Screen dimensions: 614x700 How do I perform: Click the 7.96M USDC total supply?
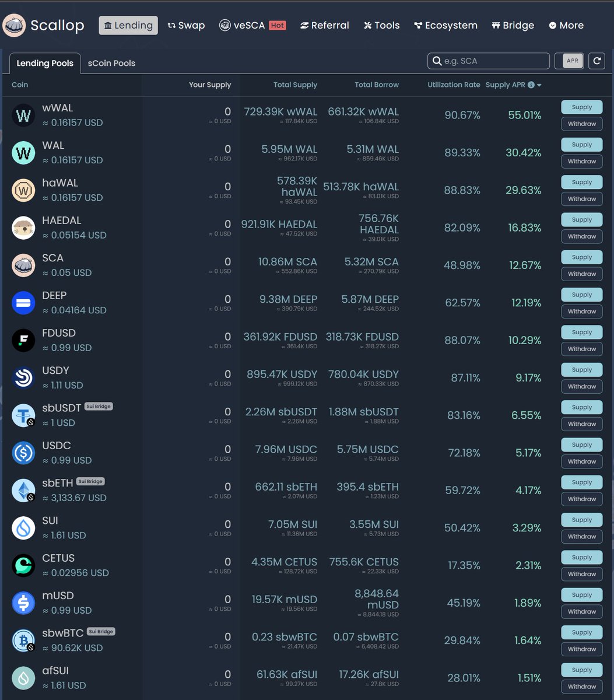tap(286, 450)
